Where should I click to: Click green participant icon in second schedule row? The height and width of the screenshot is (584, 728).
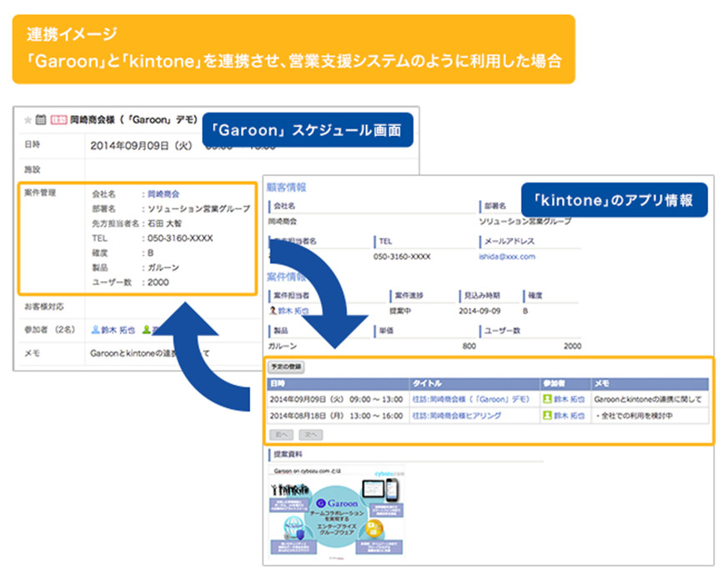547,415
